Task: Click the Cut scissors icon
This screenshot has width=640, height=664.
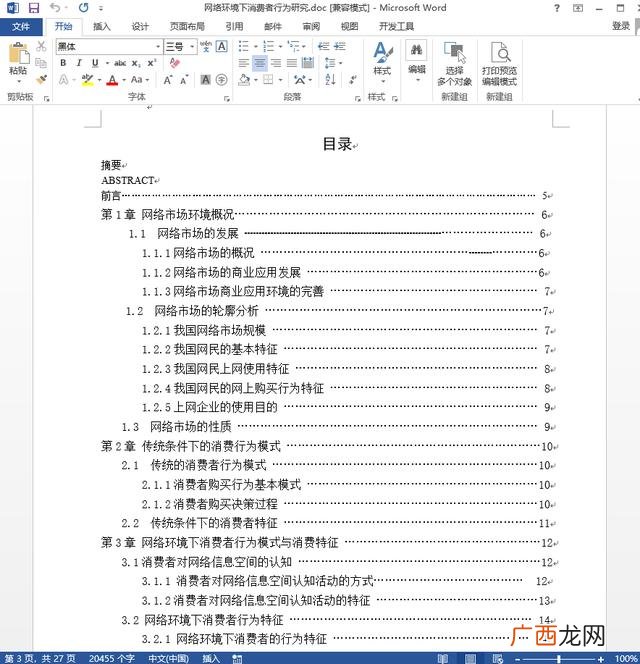Action: [x=41, y=46]
